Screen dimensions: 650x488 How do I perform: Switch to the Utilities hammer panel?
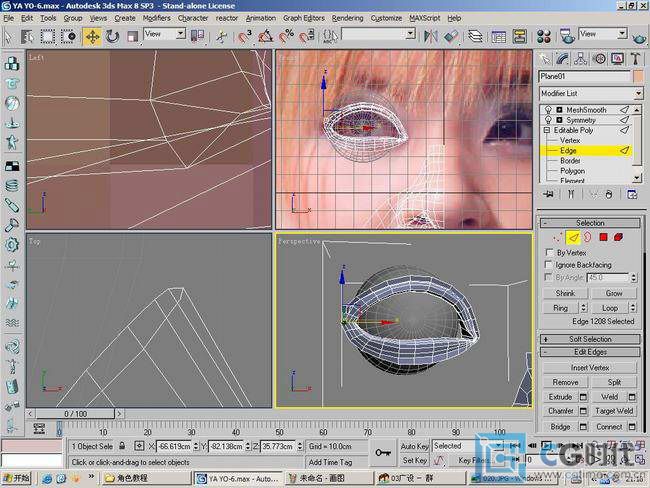635,59
